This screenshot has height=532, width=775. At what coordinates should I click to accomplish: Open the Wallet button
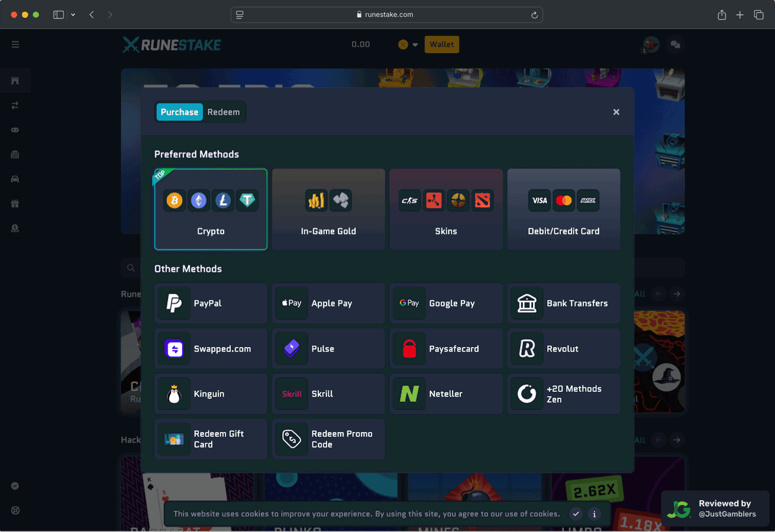click(441, 44)
